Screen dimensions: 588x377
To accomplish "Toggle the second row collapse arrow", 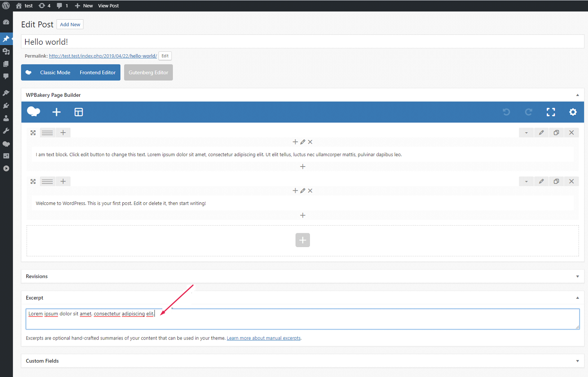I will coord(526,182).
